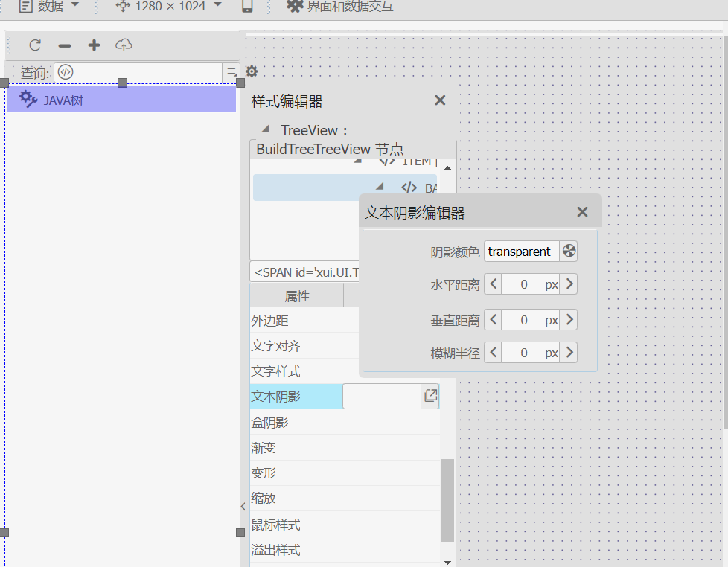Click the refresh icon in the canvas toolbar
This screenshot has width=728, height=567.
click(34, 45)
